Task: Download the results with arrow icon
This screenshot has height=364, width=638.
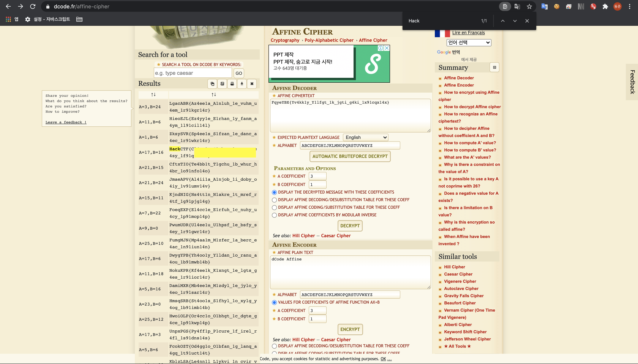Action: pyautogui.click(x=242, y=84)
